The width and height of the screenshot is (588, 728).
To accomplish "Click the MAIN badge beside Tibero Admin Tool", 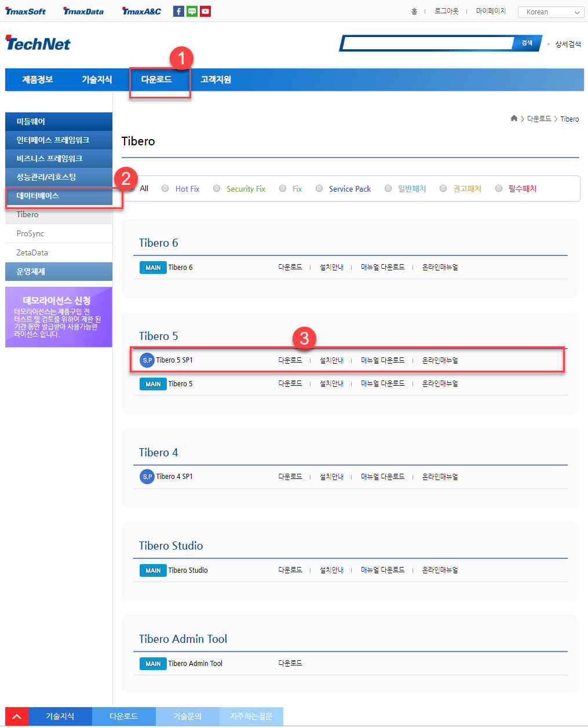I will click(153, 664).
